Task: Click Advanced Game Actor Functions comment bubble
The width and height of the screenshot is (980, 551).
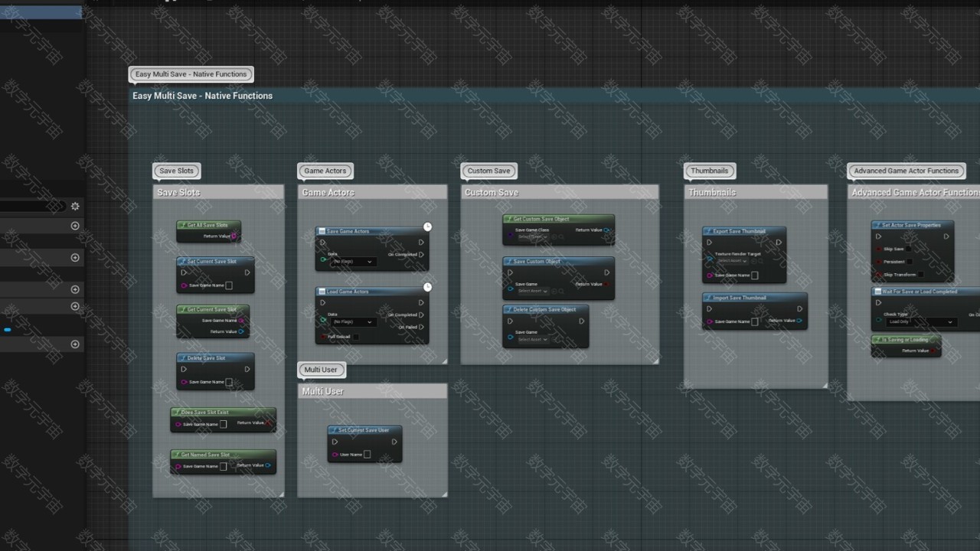Action: tap(906, 171)
